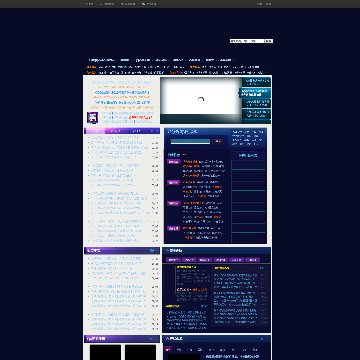Select the first tab of the purple-tabbed list panel
This screenshot has height=360, width=360.
[x=94, y=131]
